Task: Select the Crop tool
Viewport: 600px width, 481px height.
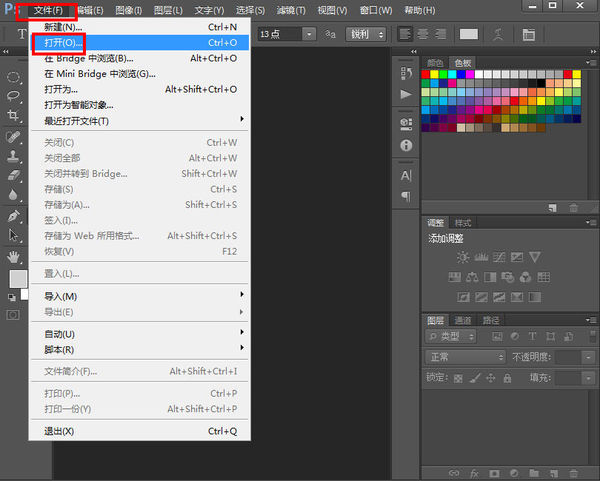Action: click(x=13, y=115)
